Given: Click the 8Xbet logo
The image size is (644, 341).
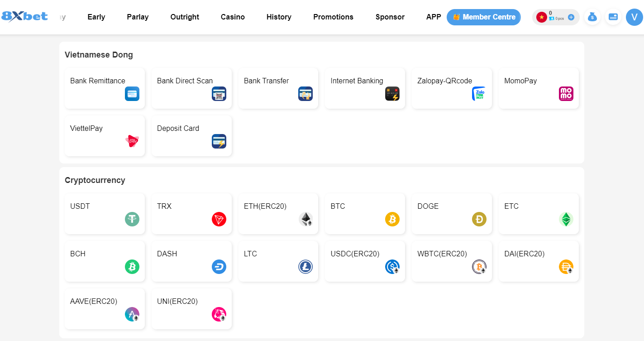Looking at the screenshot, I should click(24, 17).
